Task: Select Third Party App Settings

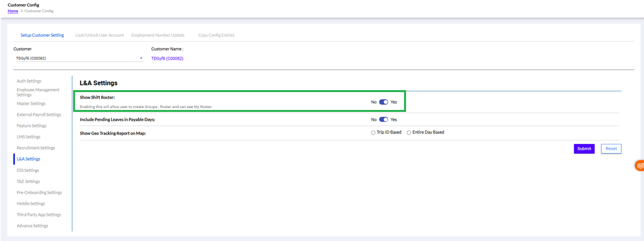Action: (x=39, y=215)
